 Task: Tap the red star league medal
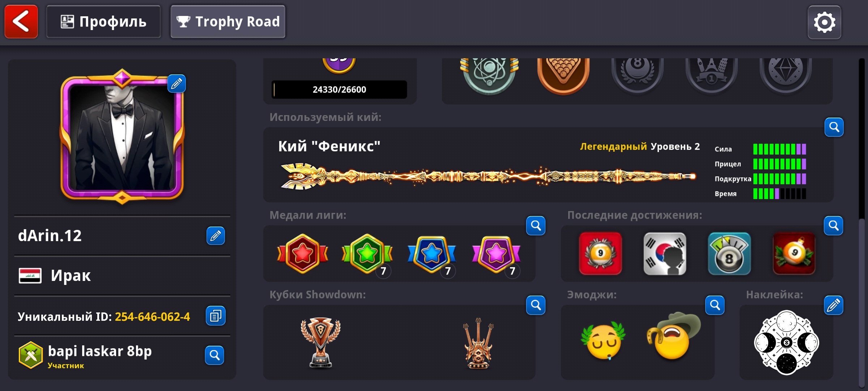[302, 254]
